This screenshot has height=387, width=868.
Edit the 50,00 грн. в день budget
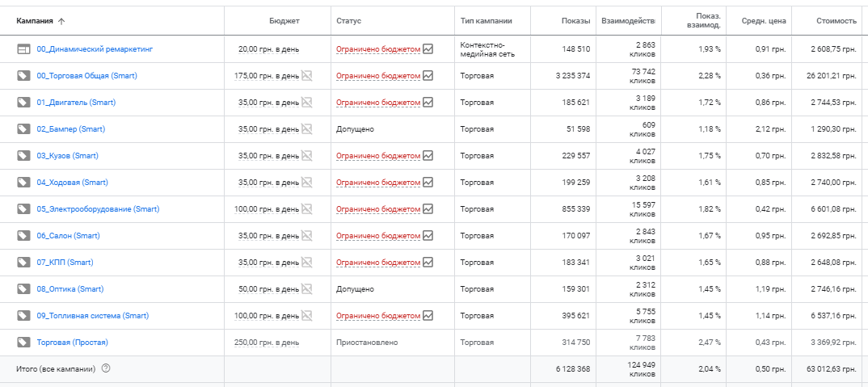[x=268, y=289]
